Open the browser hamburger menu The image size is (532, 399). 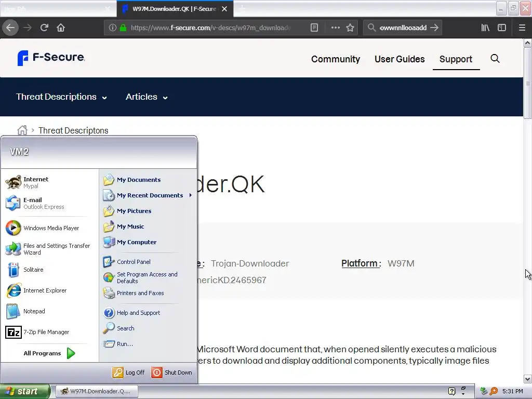522,28
